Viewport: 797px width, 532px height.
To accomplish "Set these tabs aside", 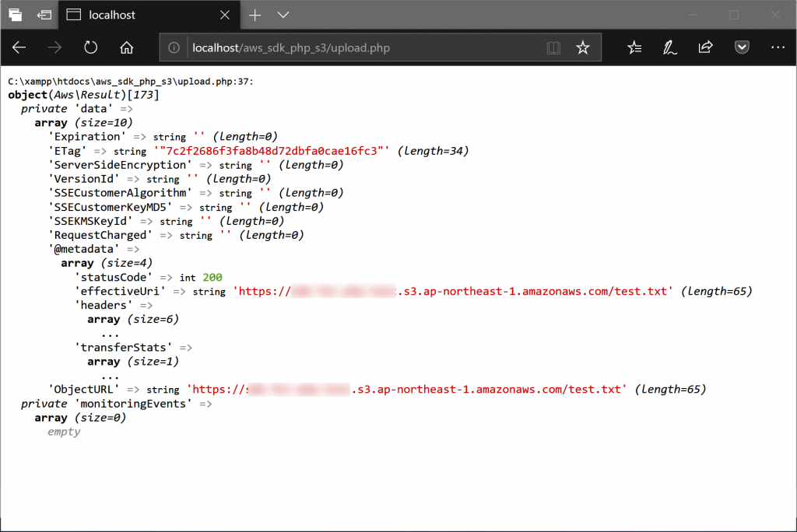I will (44, 15).
